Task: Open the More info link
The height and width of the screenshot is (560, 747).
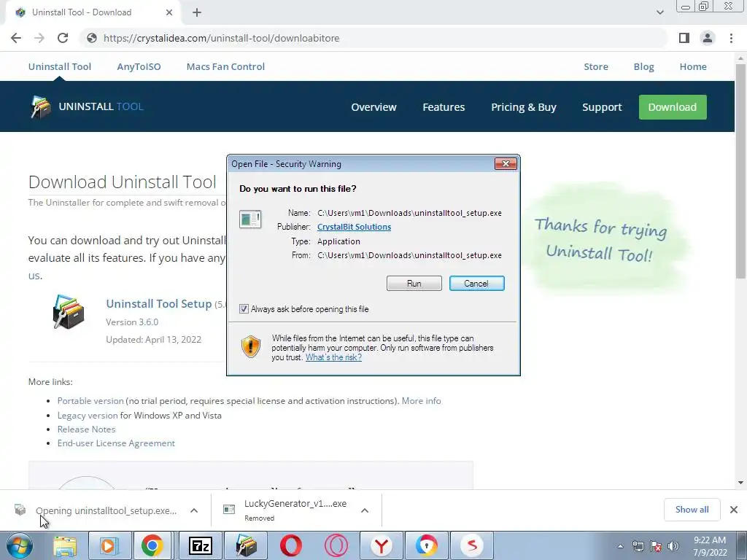Action: coord(421,401)
